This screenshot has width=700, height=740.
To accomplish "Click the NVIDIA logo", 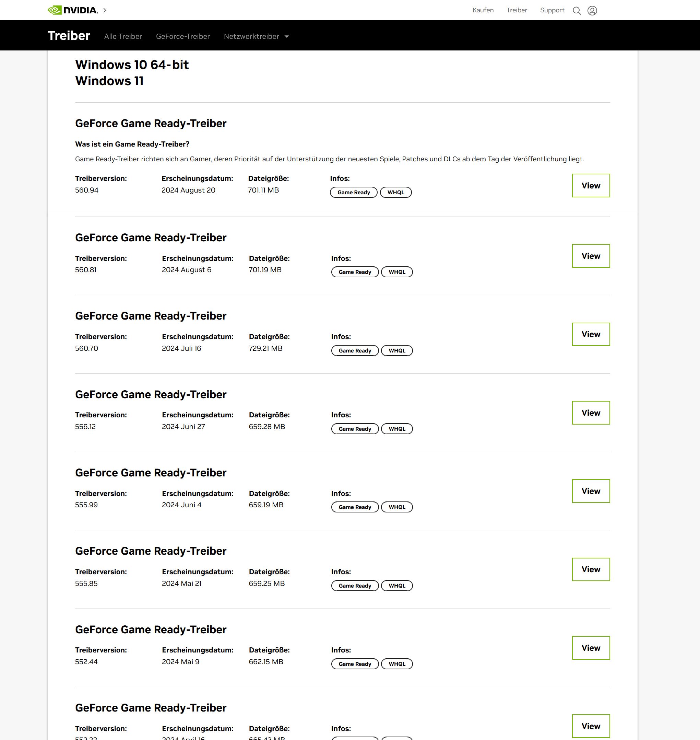I will (73, 10).
